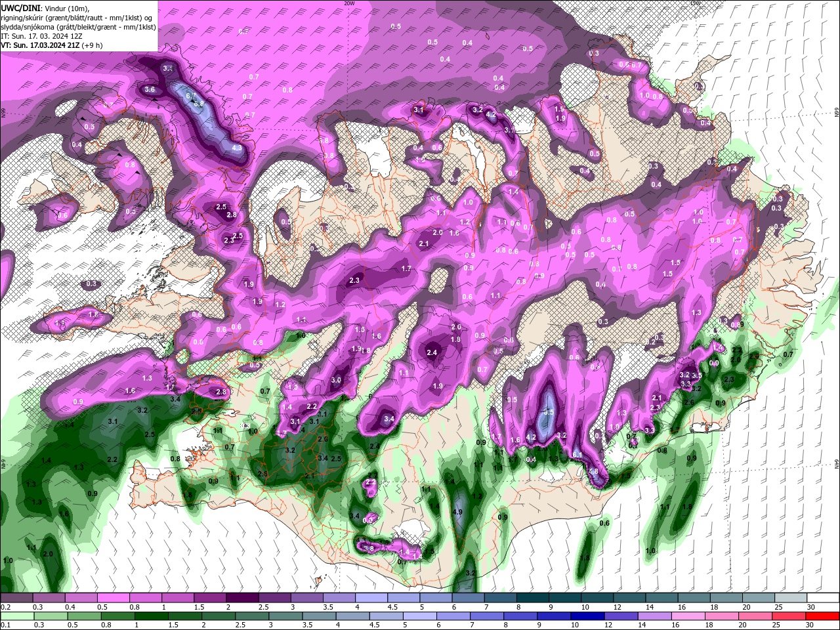Click the '15W' longitude label on the top edge
Screen dimensions: 840x630
(x=696, y=3)
